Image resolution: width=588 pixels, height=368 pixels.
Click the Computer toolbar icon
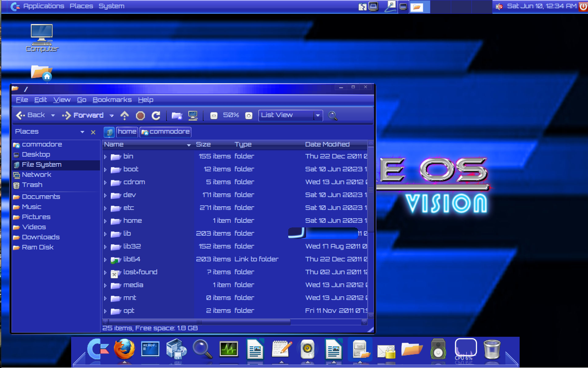point(193,115)
